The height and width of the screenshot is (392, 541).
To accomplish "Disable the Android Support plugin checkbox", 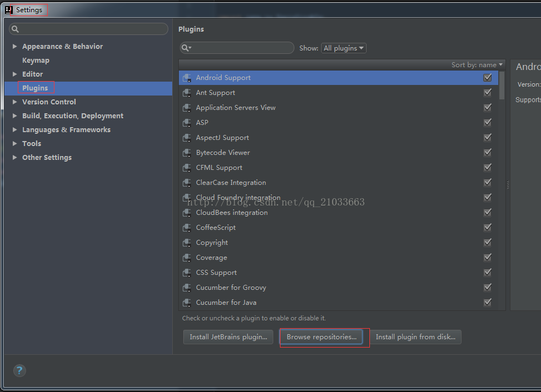I will click(x=488, y=78).
